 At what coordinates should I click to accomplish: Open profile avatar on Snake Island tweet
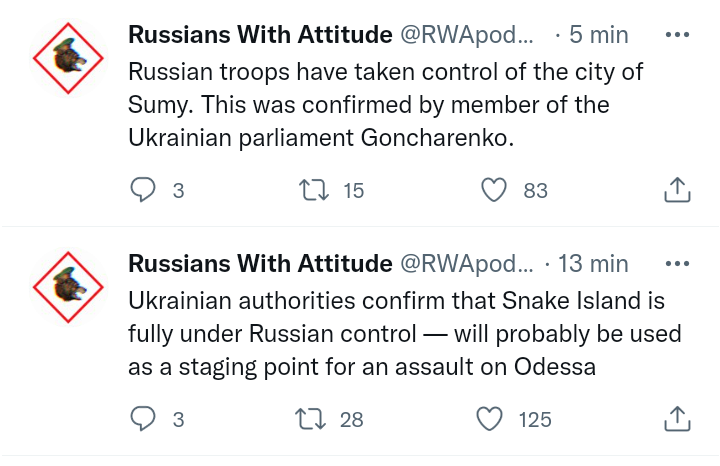coord(68,287)
